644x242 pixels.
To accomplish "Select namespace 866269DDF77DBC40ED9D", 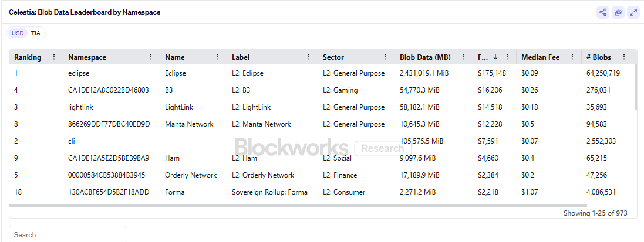I will pos(109,124).
